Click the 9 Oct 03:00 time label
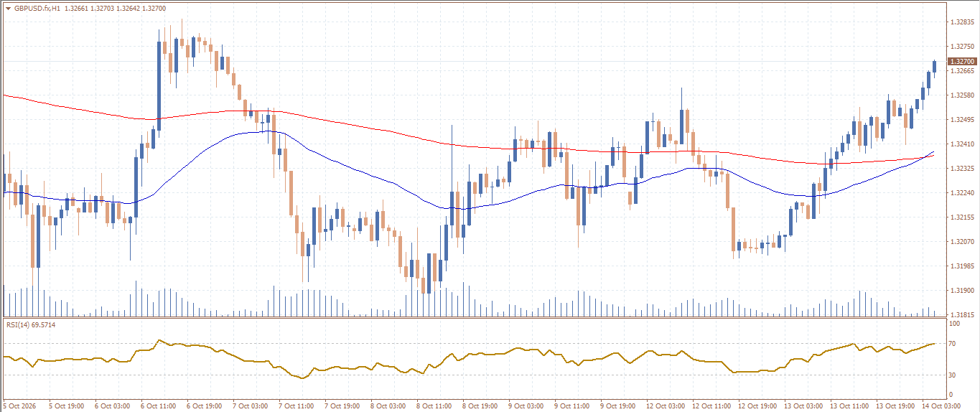The height and width of the screenshot is (412, 980). pos(526,406)
